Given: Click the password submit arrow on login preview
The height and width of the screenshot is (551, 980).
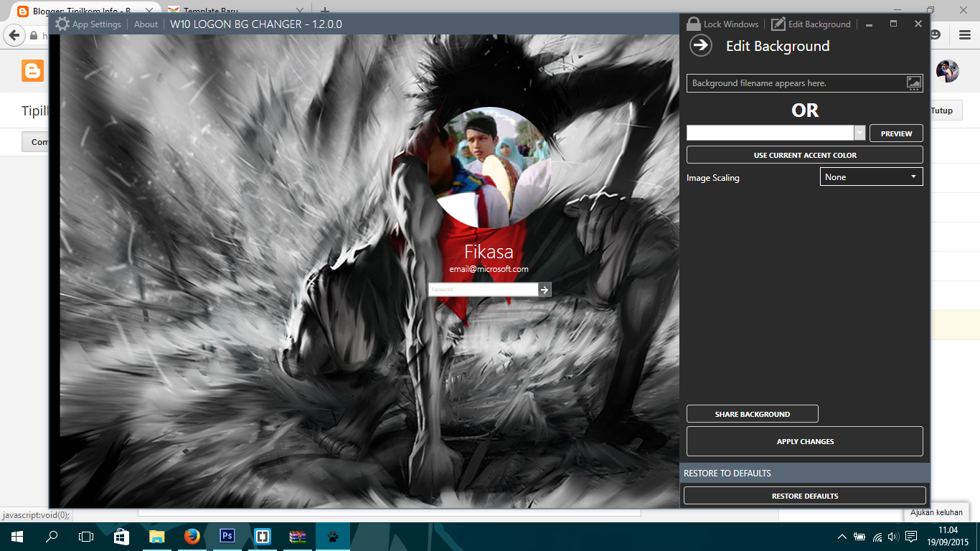Looking at the screenshot, I should coord(545,289).
